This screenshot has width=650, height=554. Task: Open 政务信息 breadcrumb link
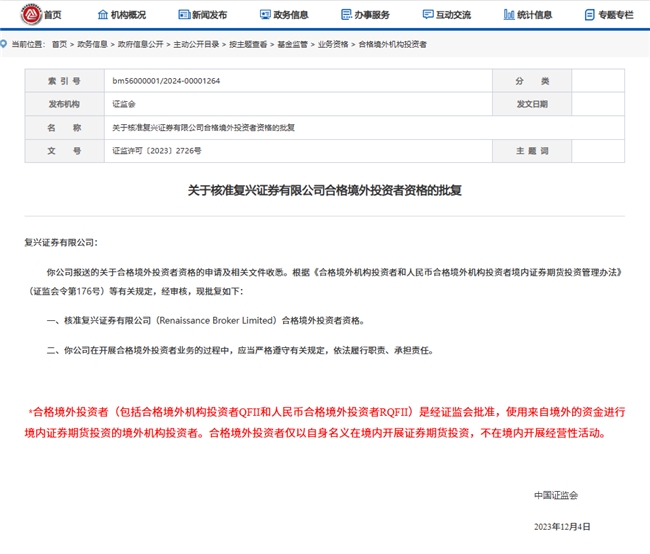[x=93, y=45]
